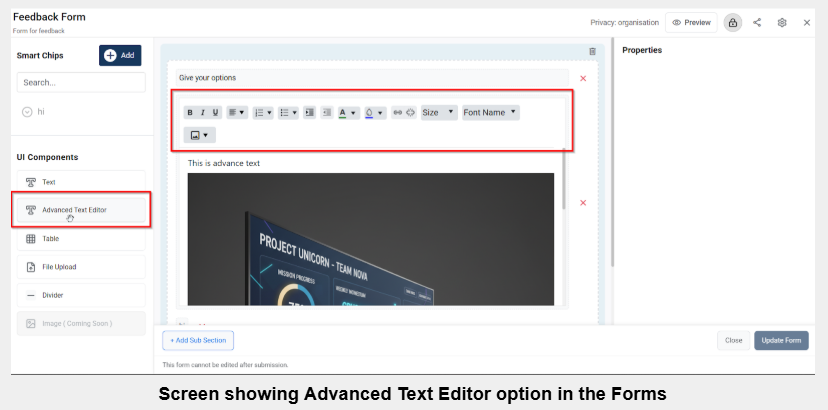This screenshot has width=828, height=410.
Task: Toggle bold formatting in the editor
Action: click(x=190, y=113)
